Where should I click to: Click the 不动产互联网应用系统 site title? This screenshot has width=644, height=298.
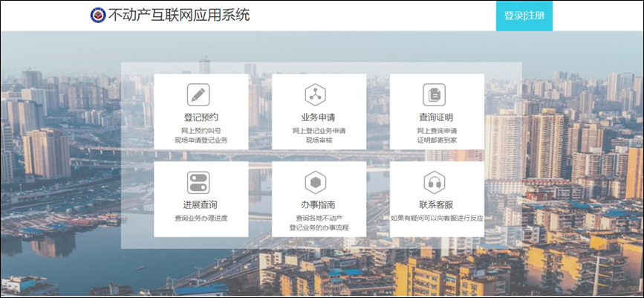click(x=179, y=15)
